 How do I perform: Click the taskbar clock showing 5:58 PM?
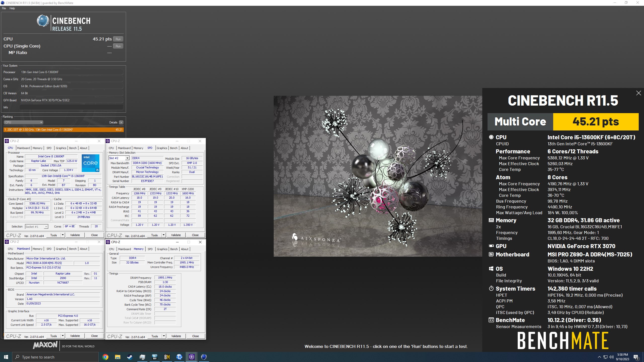click(623, 357)
